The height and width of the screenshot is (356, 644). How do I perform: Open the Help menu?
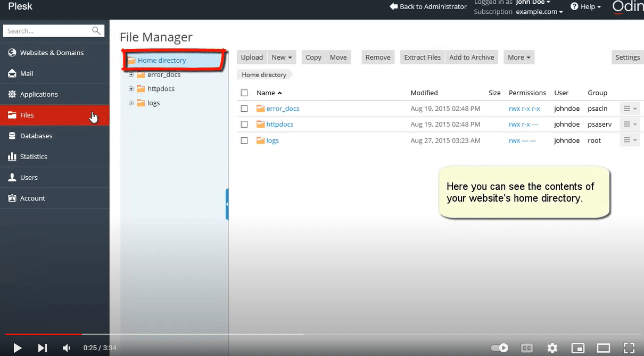click(585, 6)
